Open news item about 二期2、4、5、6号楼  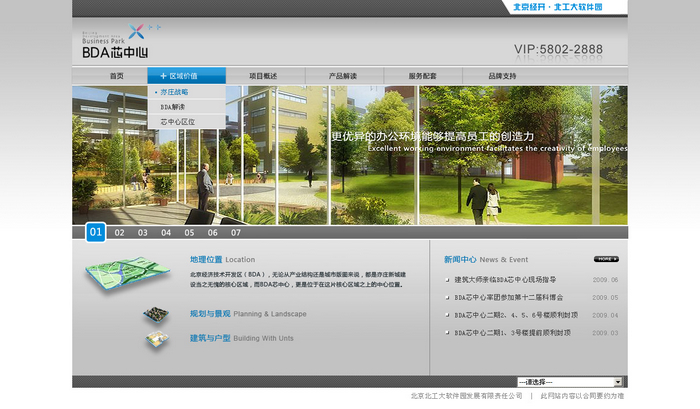coord(516,315)
